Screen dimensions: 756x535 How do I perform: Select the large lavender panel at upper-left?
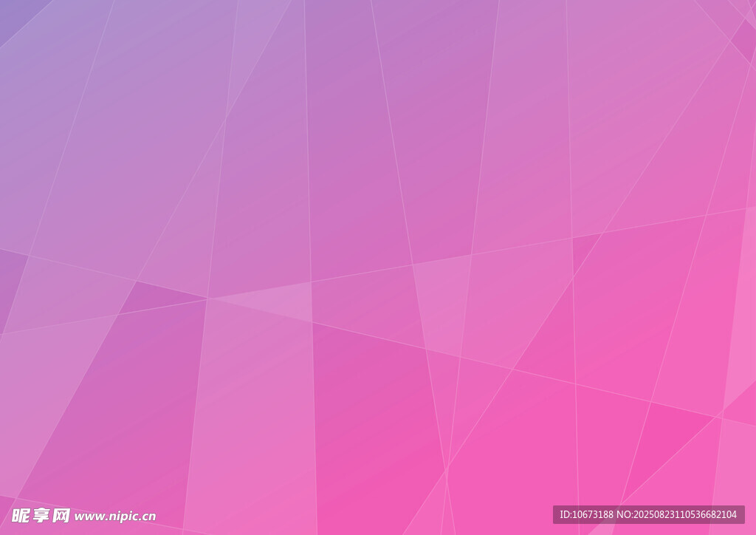pyautogui.click(x=133, y=133)
